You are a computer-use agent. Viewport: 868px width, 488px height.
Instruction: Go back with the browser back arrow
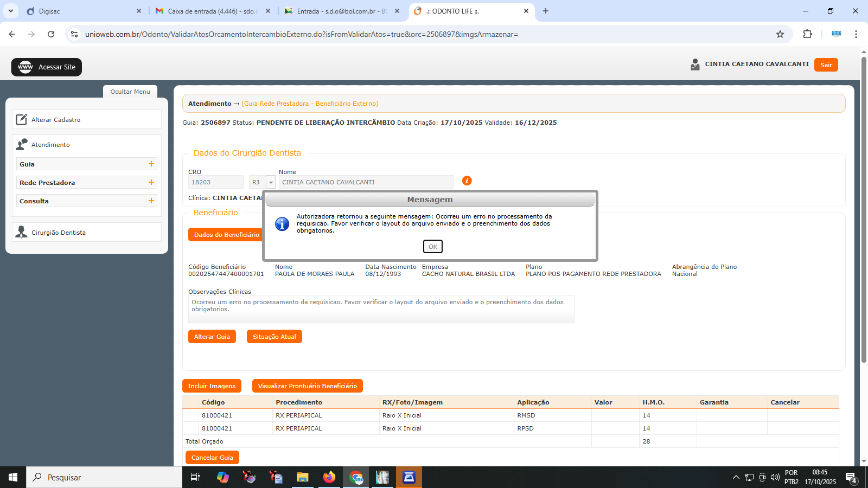point(12,34)
